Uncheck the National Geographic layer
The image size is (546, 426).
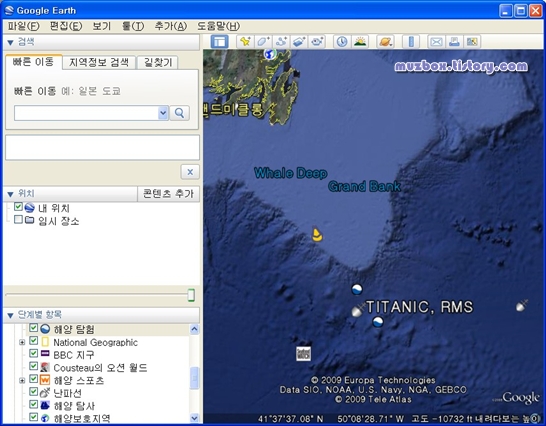33,340
